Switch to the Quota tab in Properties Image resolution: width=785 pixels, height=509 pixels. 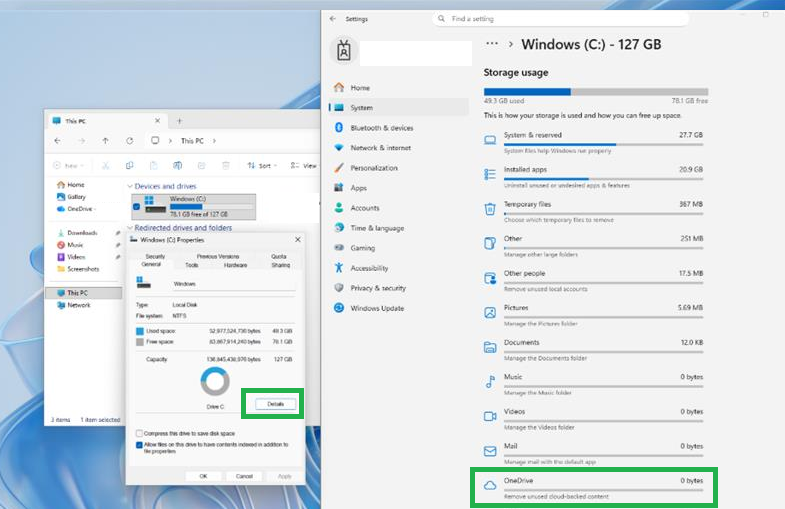[x=279, y=256]
